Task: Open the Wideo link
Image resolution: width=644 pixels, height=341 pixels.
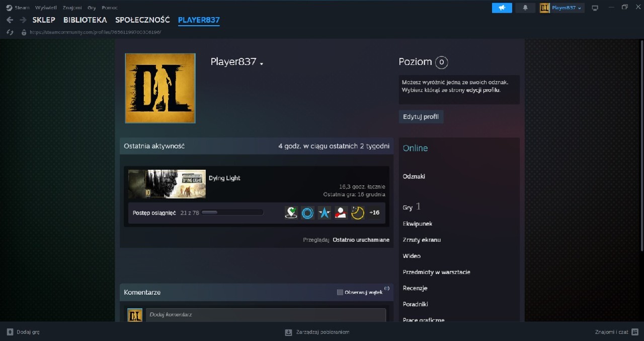Action: point(412,256)
